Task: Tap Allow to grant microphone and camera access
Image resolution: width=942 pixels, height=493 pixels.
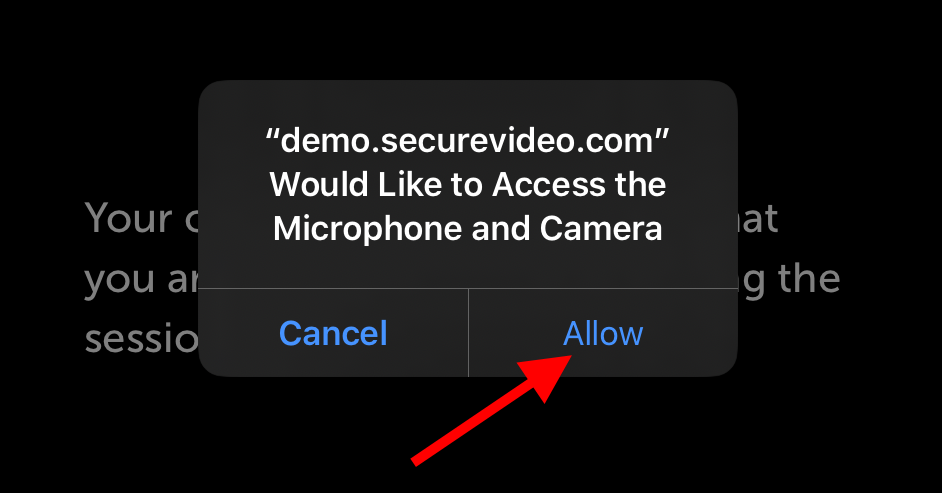Action: pyautogui.click(x=603, y=333)
